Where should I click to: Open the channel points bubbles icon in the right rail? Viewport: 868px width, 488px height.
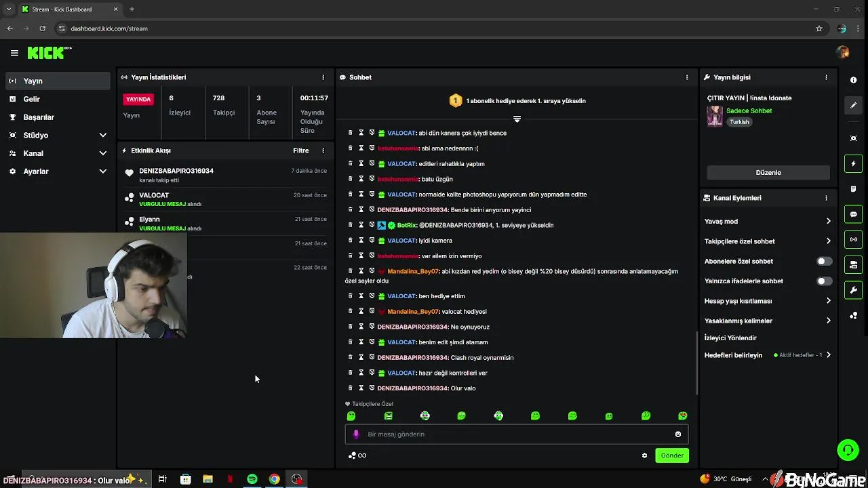(x=853, y=316)
